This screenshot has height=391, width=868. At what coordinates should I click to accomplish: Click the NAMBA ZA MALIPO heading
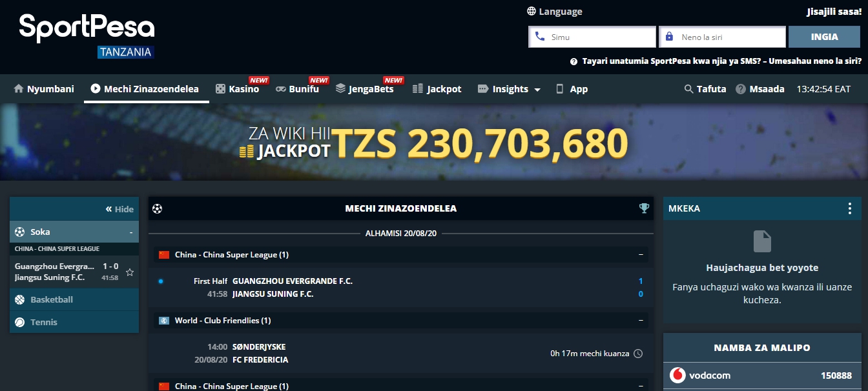[762, 348]
